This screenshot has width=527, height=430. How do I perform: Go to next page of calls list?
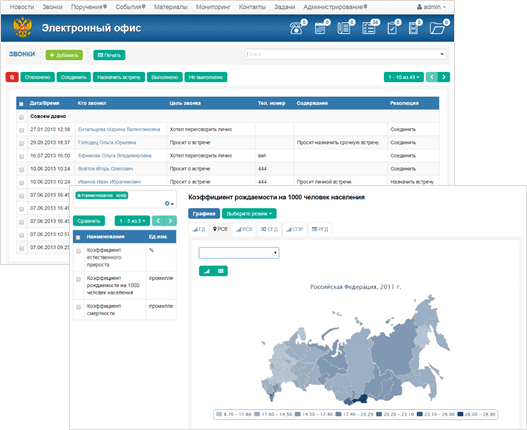pyautogui.click(x=444, y=77)
